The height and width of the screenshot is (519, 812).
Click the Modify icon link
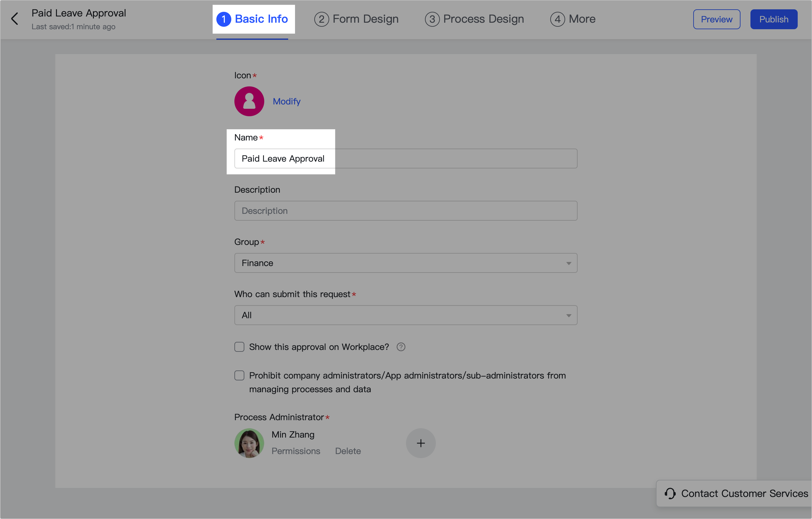(x=286, y=101)
